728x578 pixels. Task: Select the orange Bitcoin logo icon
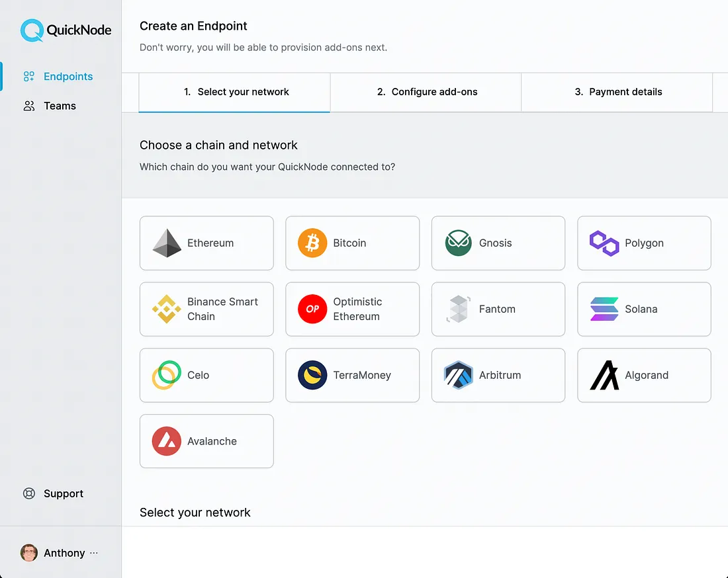(312, 243)
